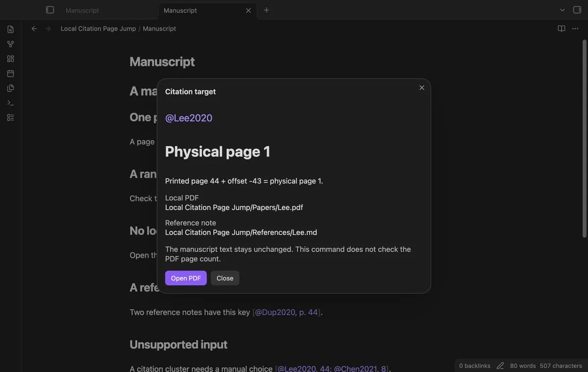Open graph view from left ribbon
This screenshot has width=588, height=372.
click(10, 44)
